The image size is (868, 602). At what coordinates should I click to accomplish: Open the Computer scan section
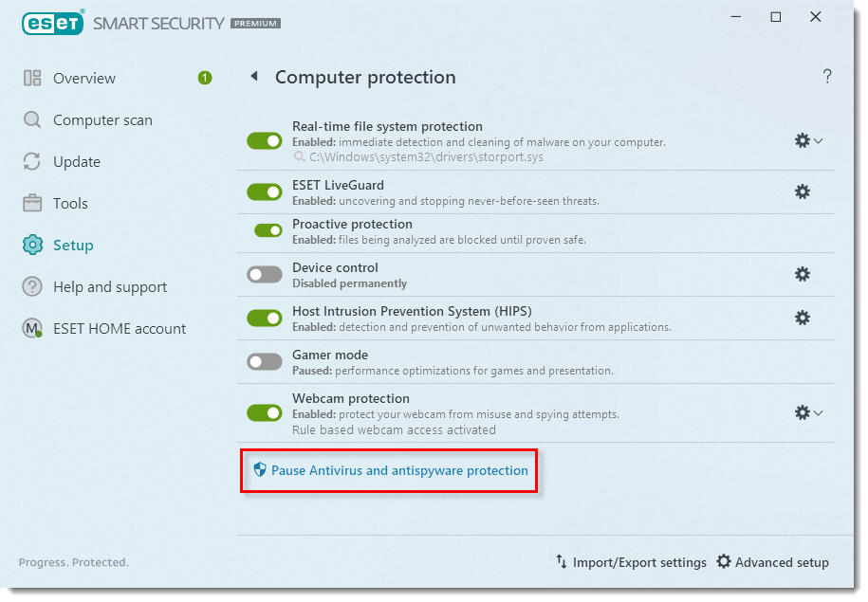tap(102, 120)
